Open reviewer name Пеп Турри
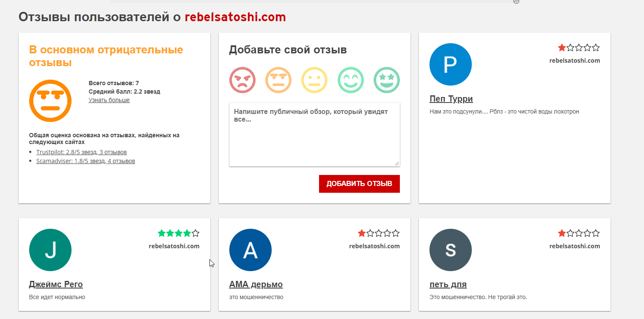 451,99
